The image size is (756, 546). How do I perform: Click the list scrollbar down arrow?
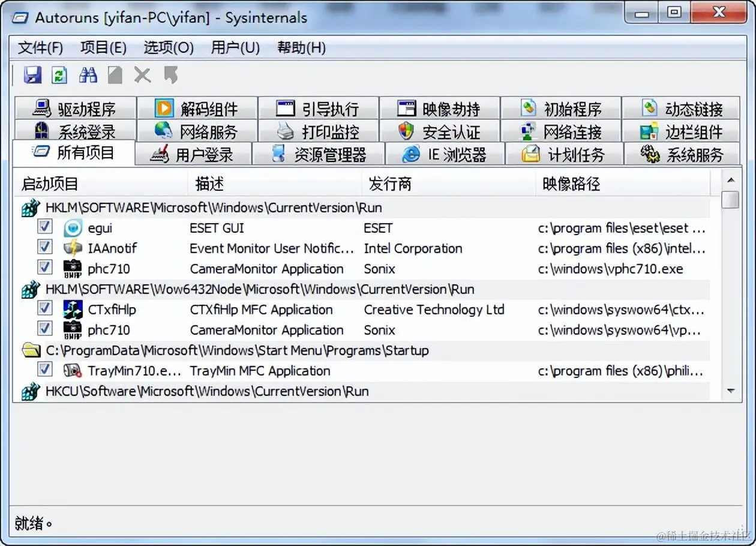tap(731, 391)
